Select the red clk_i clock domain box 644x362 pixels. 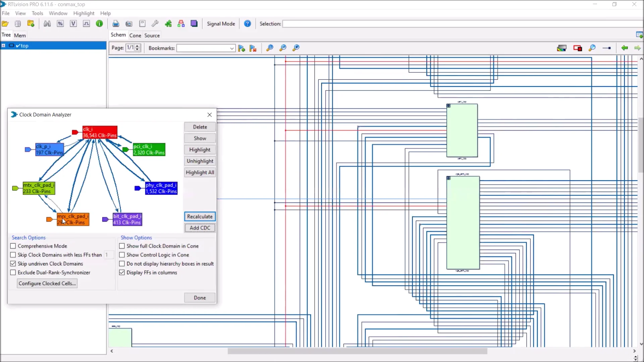pos(100,132)
